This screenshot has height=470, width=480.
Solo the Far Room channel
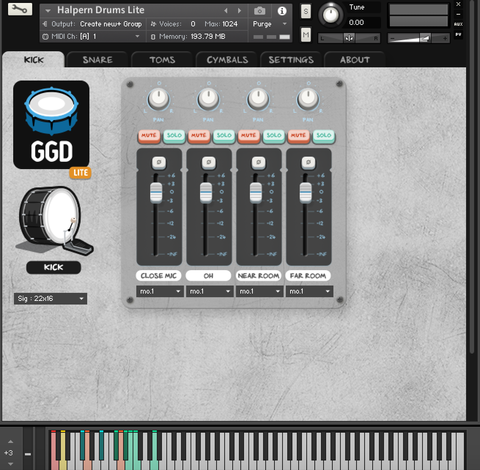323,136
